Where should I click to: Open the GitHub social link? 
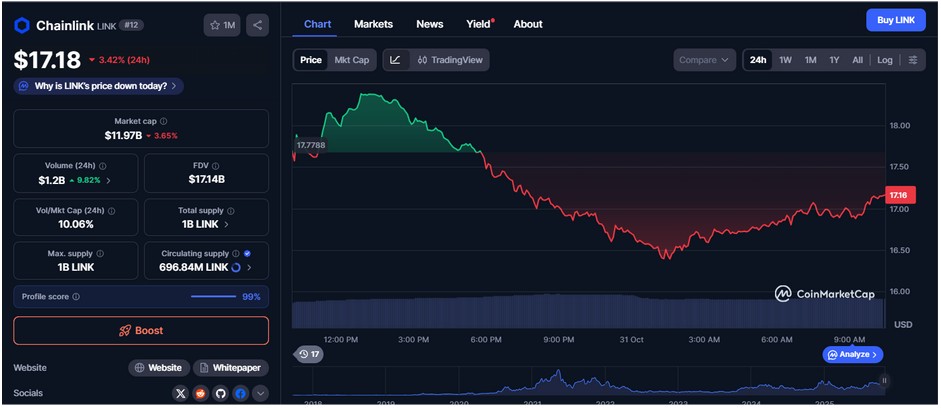[220, 394]
